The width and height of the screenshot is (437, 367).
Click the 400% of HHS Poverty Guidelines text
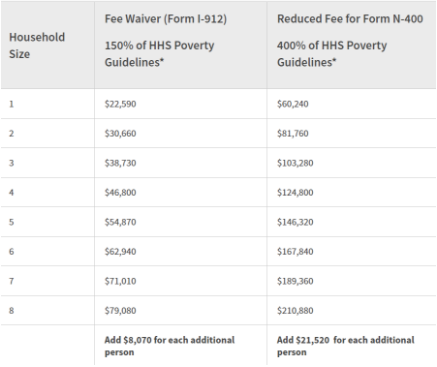click(x=332, y=54)
